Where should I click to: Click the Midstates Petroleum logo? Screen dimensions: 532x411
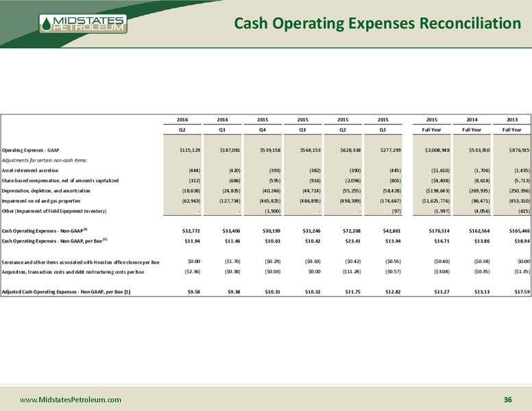click(x=83, y=24)
